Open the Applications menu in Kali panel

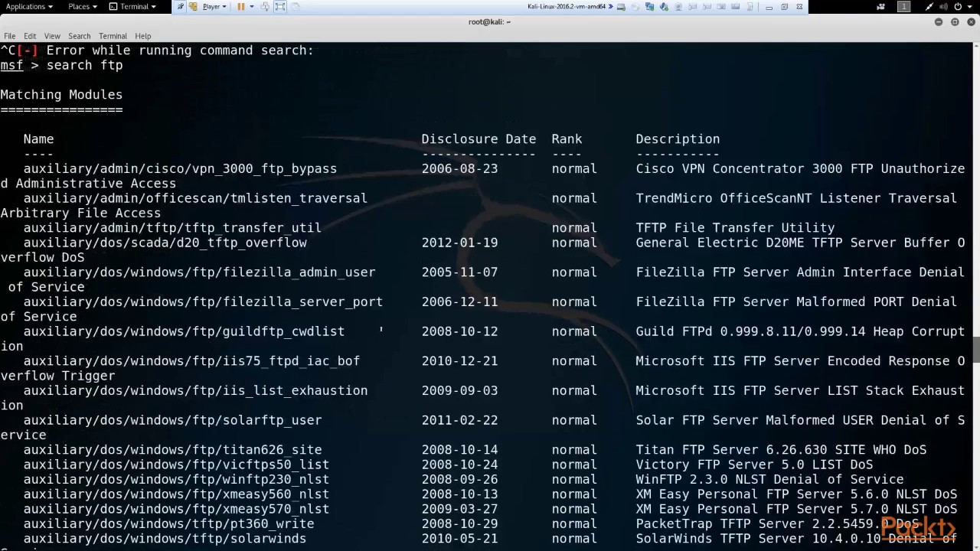click(x=29, y=6)
